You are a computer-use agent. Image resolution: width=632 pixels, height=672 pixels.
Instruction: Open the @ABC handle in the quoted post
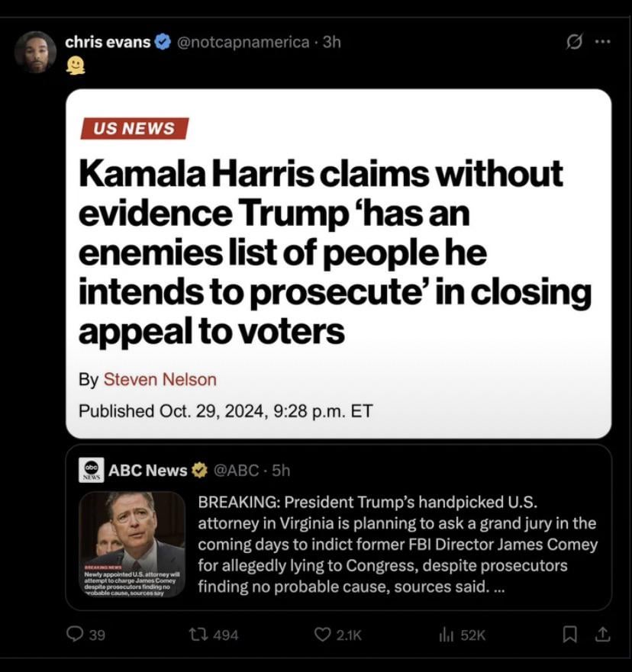236,470
